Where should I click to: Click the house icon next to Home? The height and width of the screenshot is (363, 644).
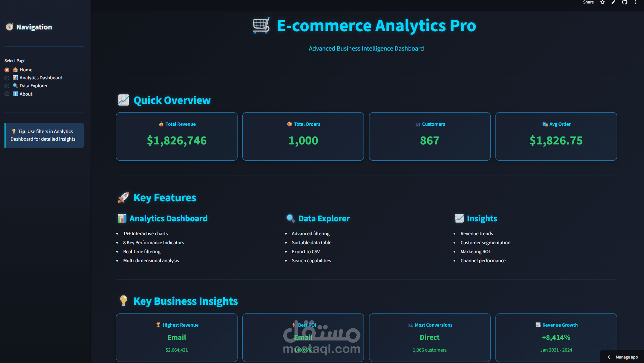pyautogui.click(x=15, y=70)
